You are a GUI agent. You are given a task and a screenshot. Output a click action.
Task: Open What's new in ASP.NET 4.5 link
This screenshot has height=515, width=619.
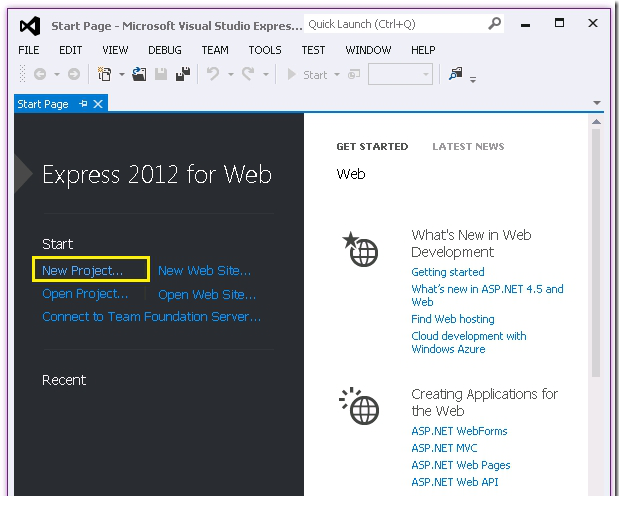[487, 295]
